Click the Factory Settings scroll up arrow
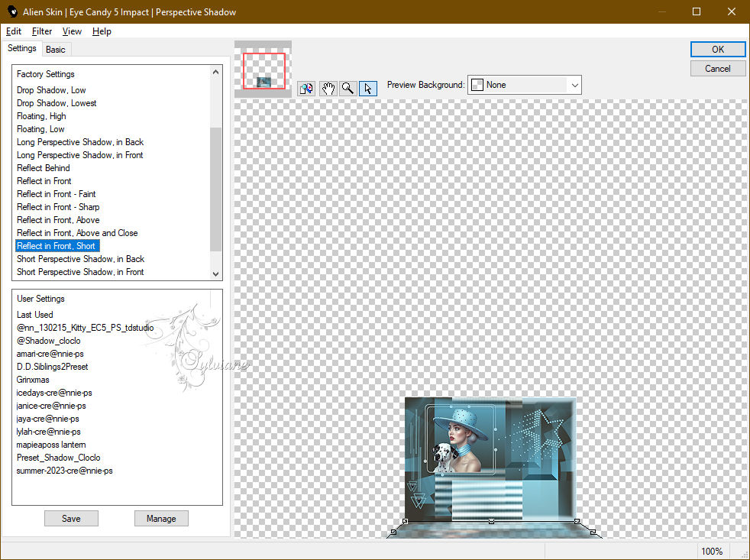The height and width of the screenshot is (560, 750). tap(215, 73)
